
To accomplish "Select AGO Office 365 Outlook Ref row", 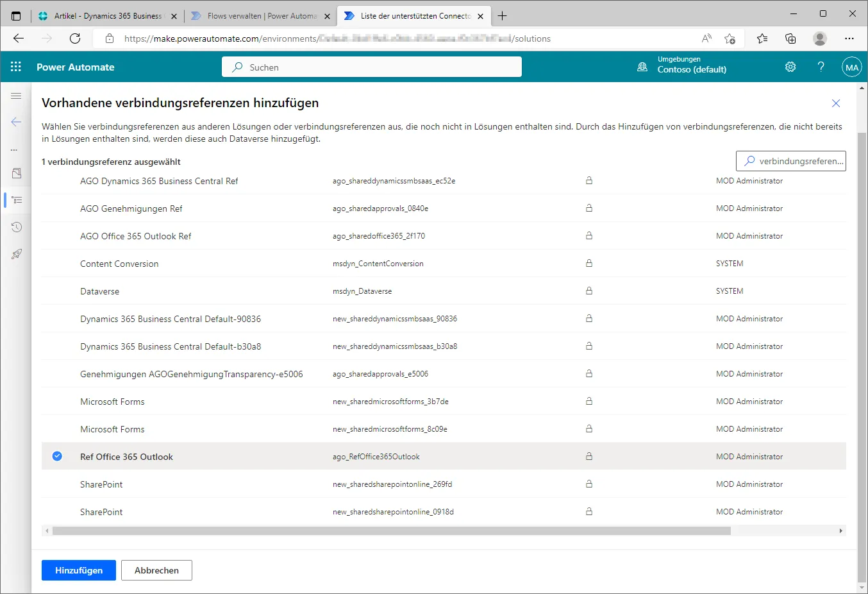I will [x=444, y=236].
